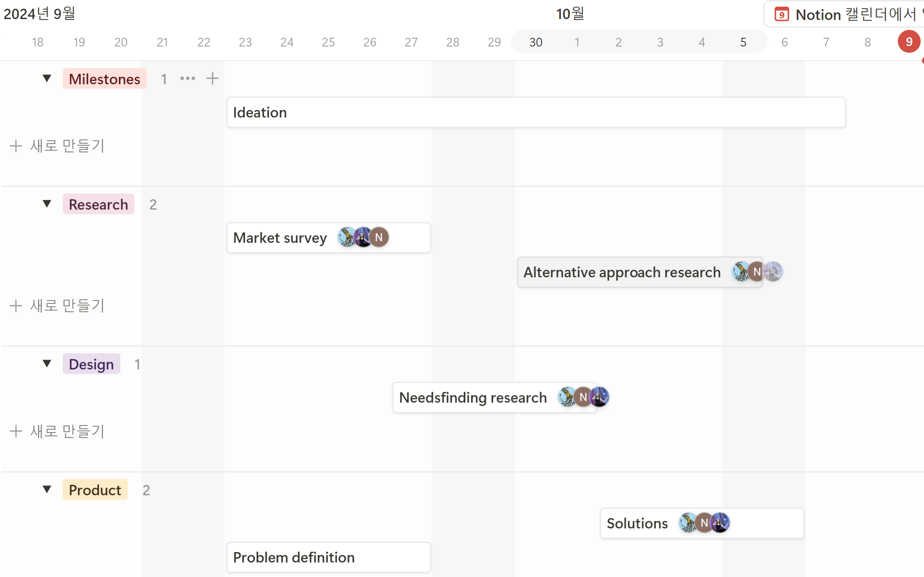This screenshot has width=924, height=577.
Task: Click the N avatar on Needsfinding research
Action: [x=583, y=397]
